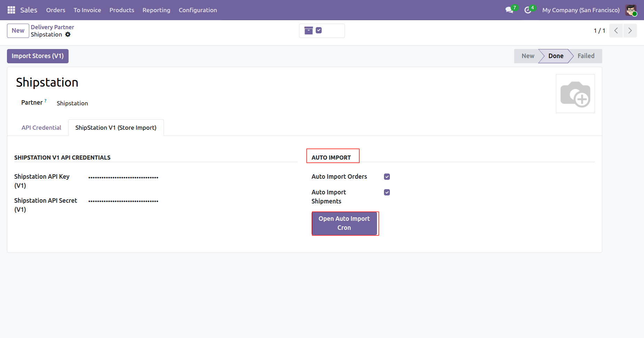Go to the next record arrow
This screenshot has height=338, width=644.
point(630,31)
